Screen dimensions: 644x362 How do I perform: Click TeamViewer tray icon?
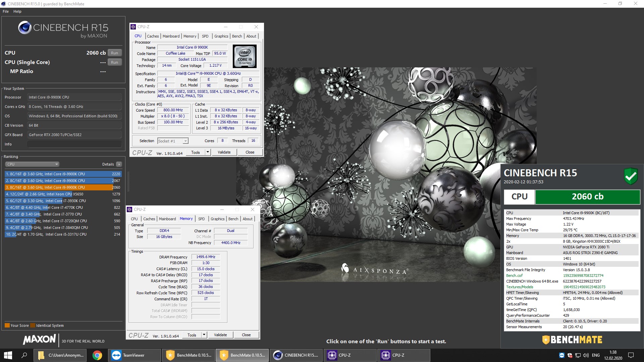[x=562, y=355]
